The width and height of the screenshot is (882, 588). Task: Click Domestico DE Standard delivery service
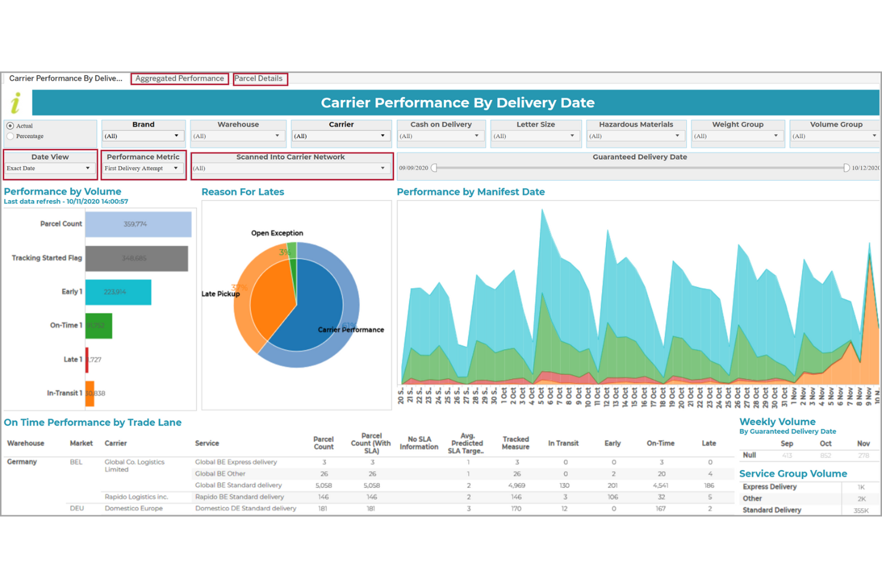point(246,509)
